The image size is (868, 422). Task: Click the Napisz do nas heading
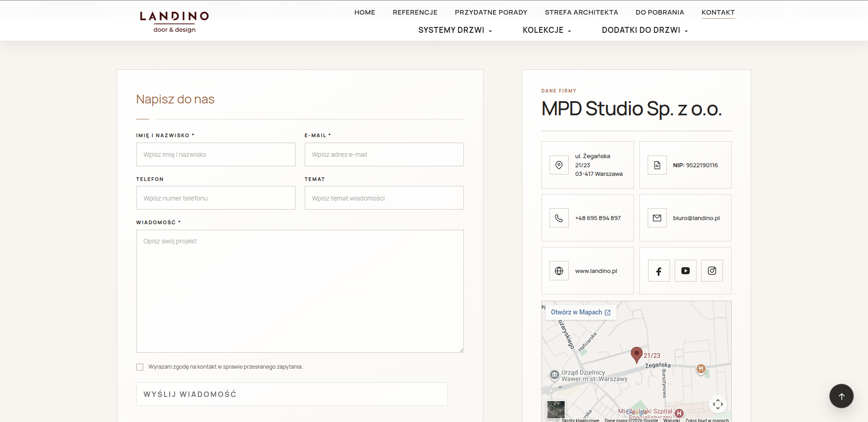(175, 99)
